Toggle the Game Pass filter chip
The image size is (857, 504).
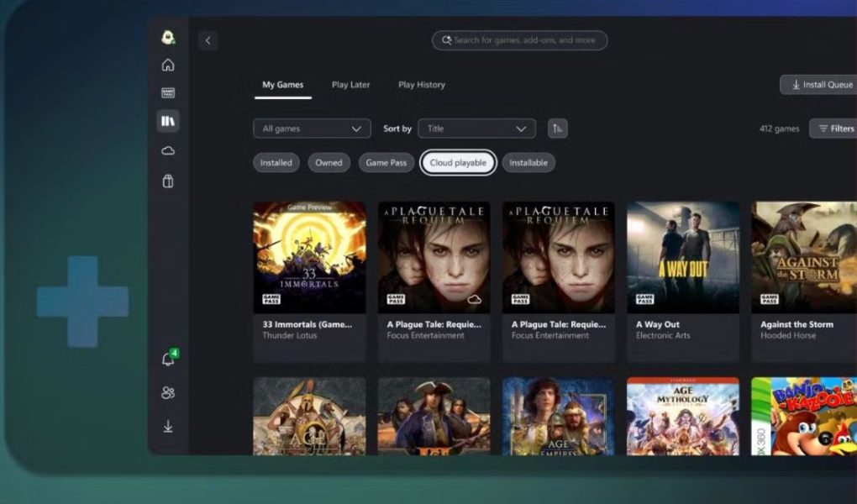[x=386, y=162]
